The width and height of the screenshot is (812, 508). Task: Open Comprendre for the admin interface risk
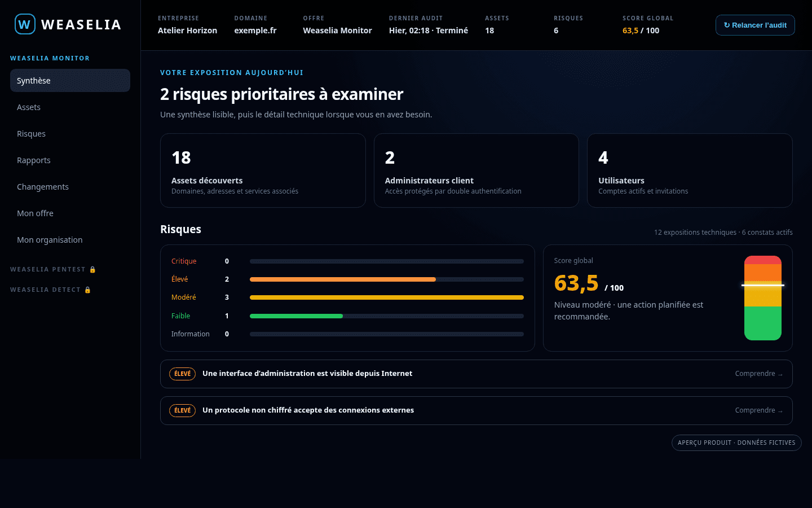pyautogui.click(x=758, y=374)
